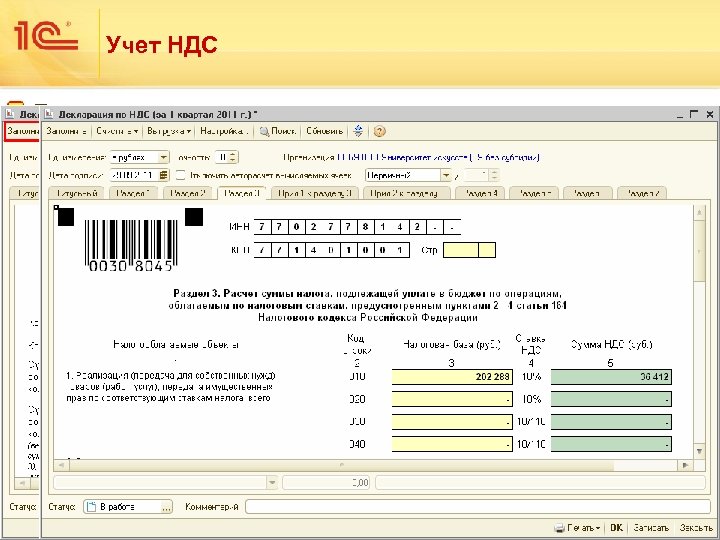Click the horizontal scrollbar right arrow

coord(686,466)
